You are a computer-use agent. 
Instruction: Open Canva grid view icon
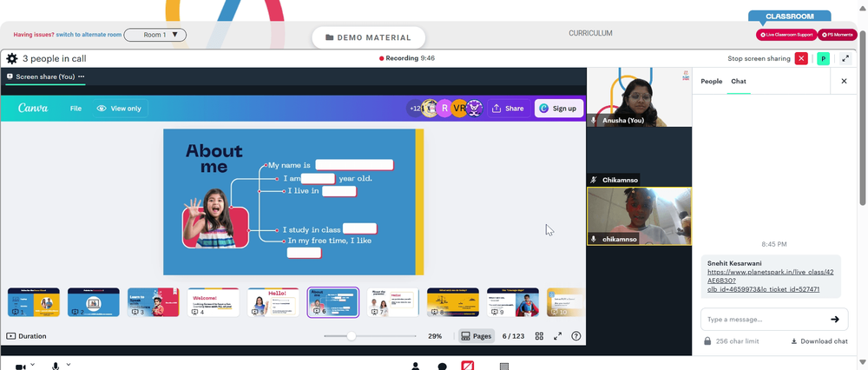coord(539,336)
